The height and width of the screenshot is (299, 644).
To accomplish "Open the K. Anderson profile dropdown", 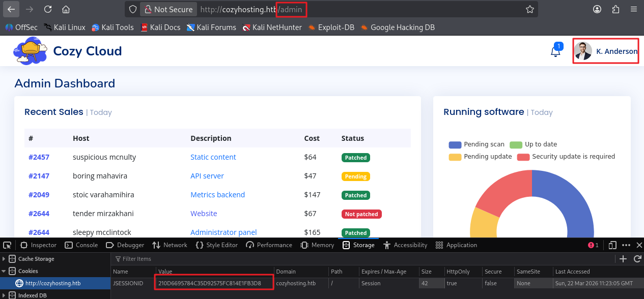I will pos(606,51).
